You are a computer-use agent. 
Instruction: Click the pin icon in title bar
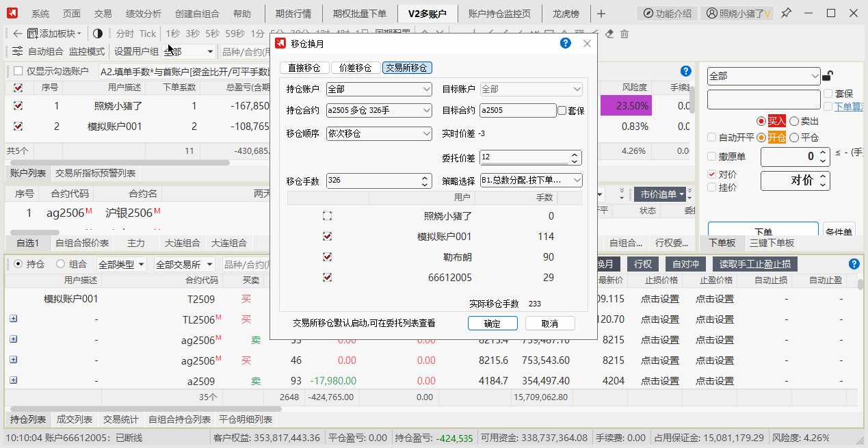[x=787, y=13]
